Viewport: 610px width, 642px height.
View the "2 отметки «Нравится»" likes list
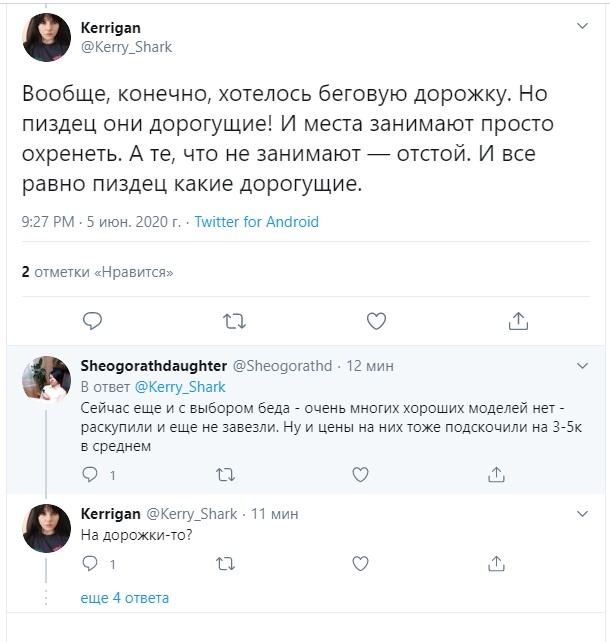98,271
